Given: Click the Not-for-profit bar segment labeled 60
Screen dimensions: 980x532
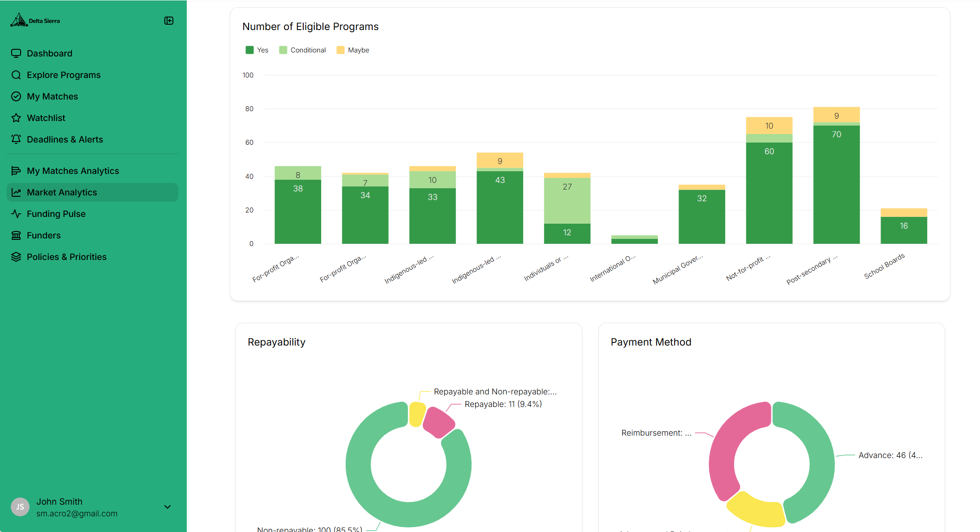Looking at the screenshot, I should [x=769, y=193].
